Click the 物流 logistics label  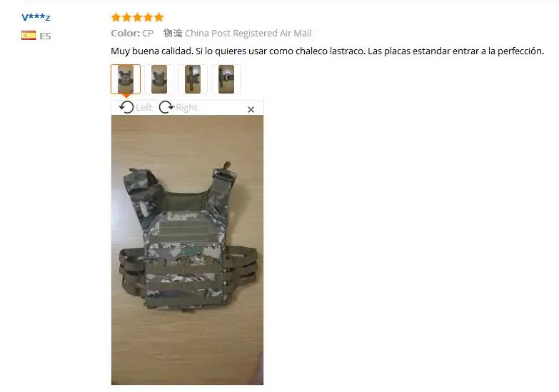pos(173,33)
